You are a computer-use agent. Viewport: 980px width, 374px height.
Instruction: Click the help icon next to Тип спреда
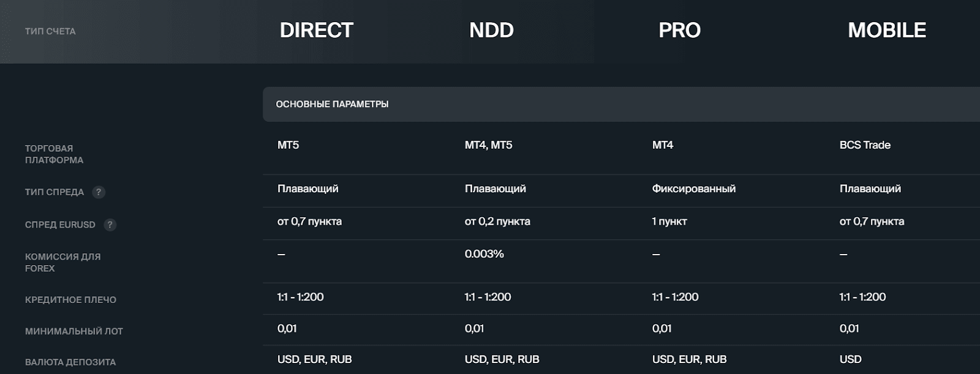coord(99,192)
